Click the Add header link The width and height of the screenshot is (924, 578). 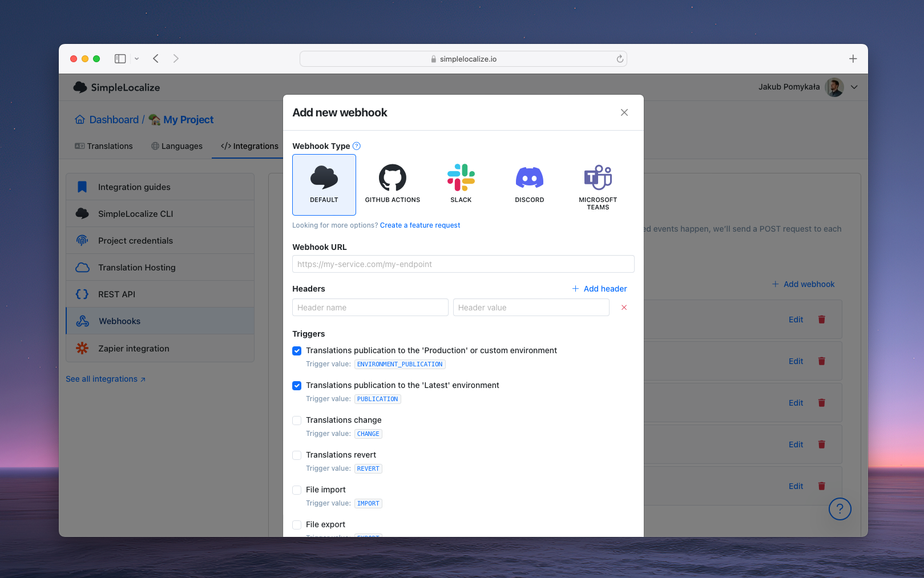pos(599,289)
